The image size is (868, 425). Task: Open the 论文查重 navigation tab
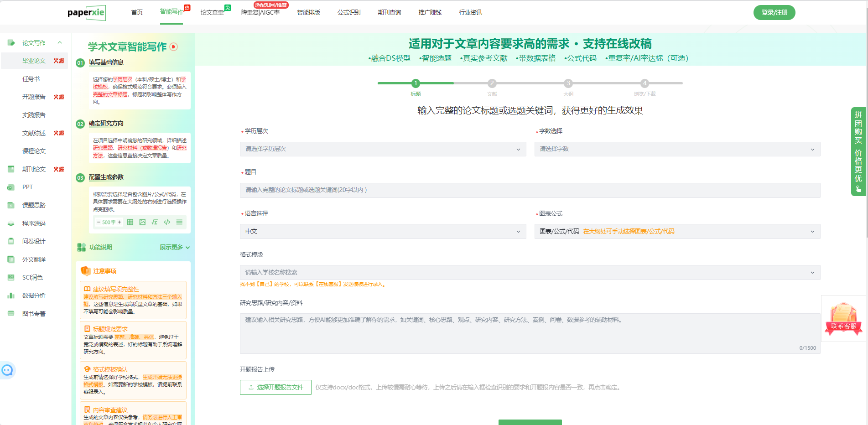(x=212, y=12)
